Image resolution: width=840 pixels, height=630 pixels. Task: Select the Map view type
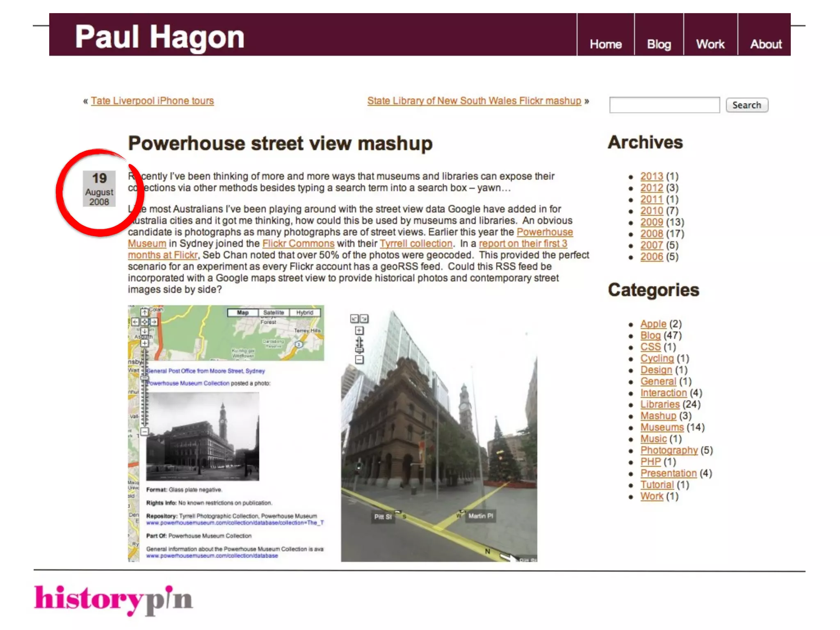(x=243, y=313)
